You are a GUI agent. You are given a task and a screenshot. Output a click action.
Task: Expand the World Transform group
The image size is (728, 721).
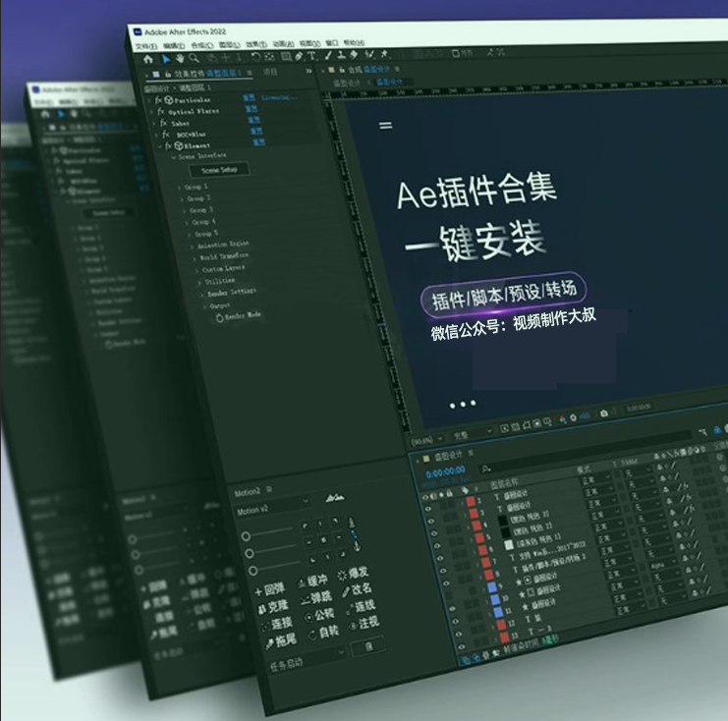coord(195,258)
